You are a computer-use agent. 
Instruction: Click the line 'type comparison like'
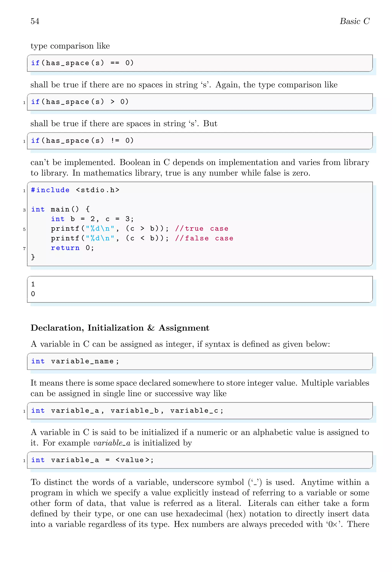[x=70, y=46]
